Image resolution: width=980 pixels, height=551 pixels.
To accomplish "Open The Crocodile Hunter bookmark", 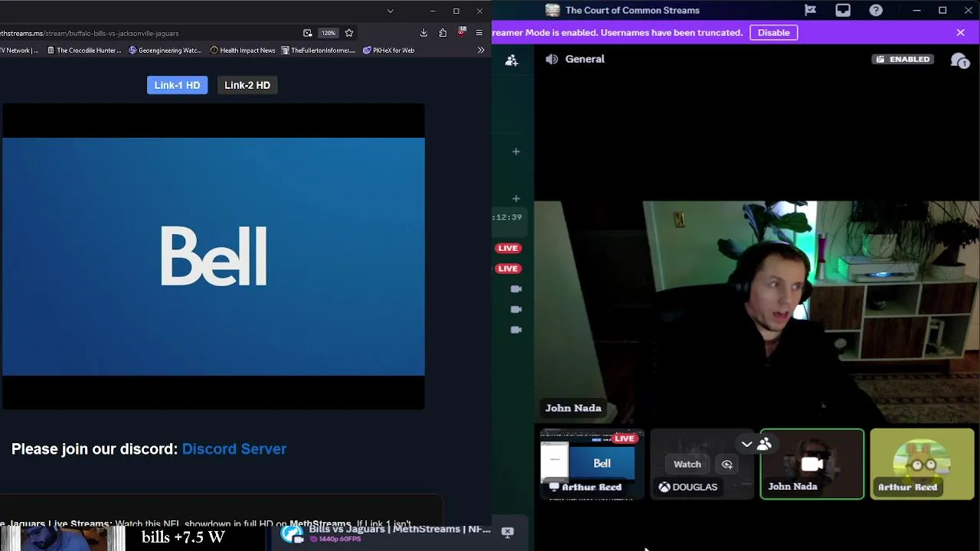I will pyautogui.click(x=84, y=51).
